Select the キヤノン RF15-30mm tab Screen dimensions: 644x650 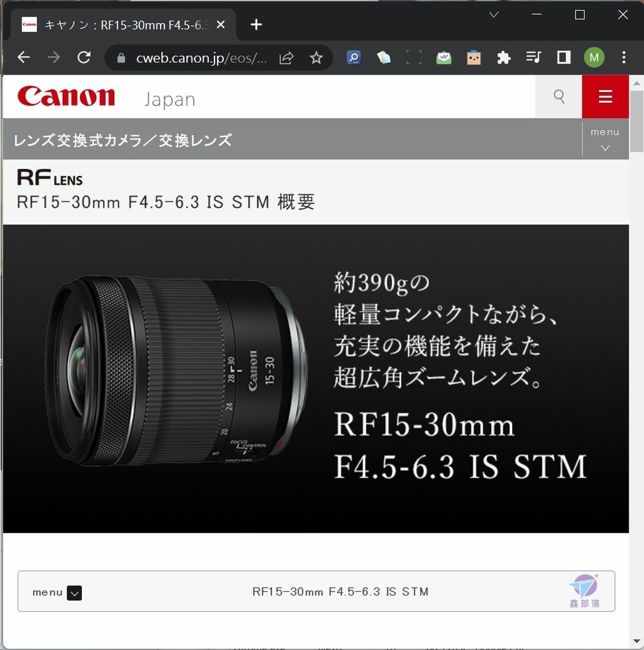point(123,25)
